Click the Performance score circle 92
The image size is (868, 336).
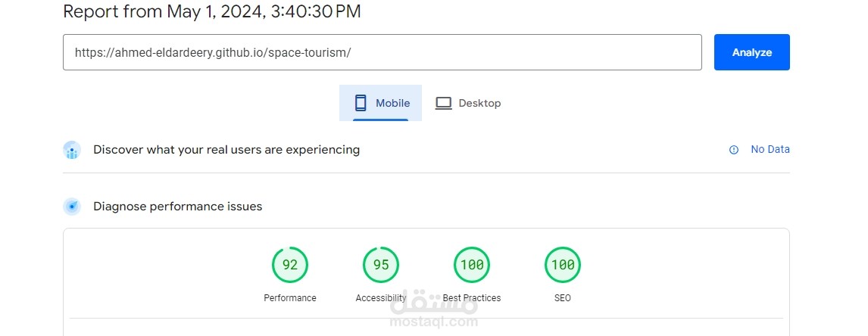tap(290, 265)
